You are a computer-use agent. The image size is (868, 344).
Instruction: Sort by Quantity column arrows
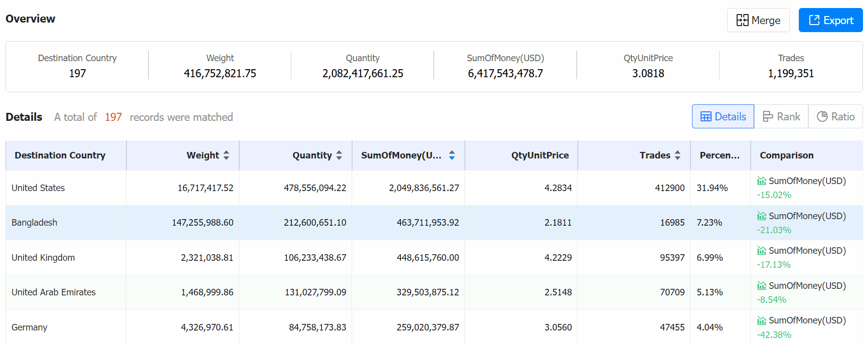point(339,155)
